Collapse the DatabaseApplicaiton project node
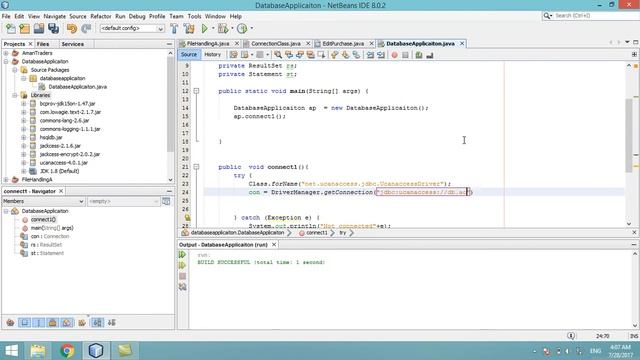This screenshot has width=640, height=360. pos(6,62)
